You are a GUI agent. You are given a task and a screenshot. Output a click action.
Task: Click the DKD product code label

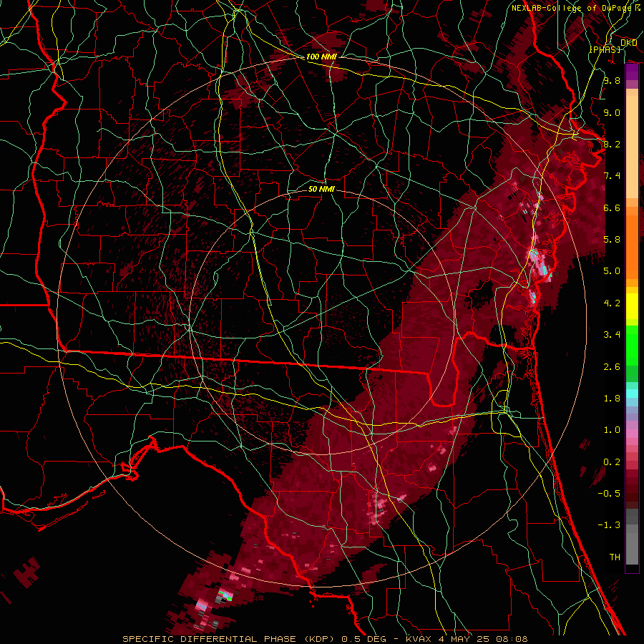click(628, 43)
